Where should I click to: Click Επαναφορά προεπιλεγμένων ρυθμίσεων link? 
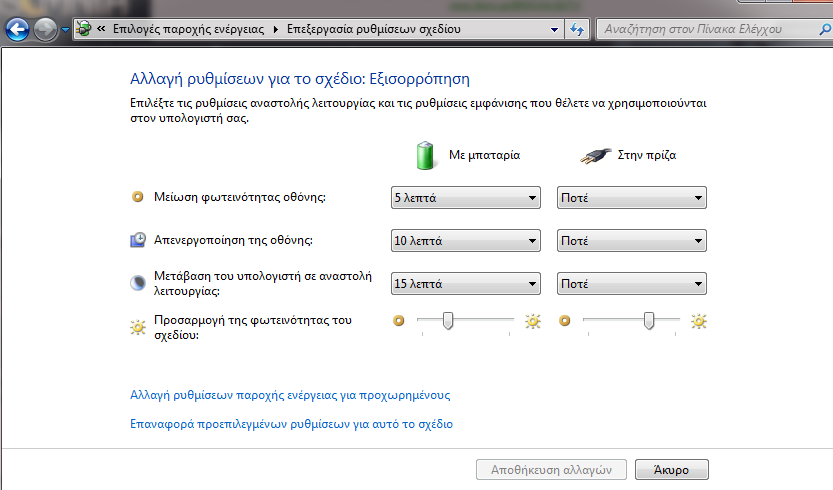292,424
